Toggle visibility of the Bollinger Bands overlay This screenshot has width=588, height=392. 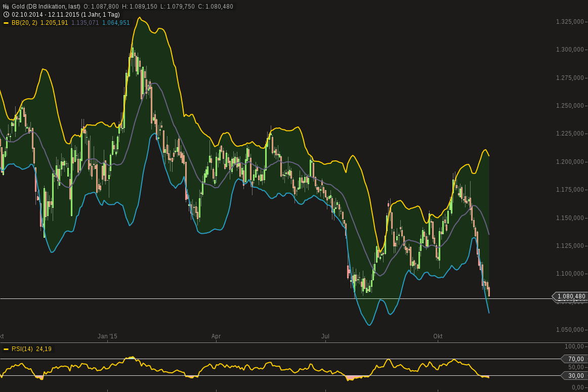click(x=24, y=23)
